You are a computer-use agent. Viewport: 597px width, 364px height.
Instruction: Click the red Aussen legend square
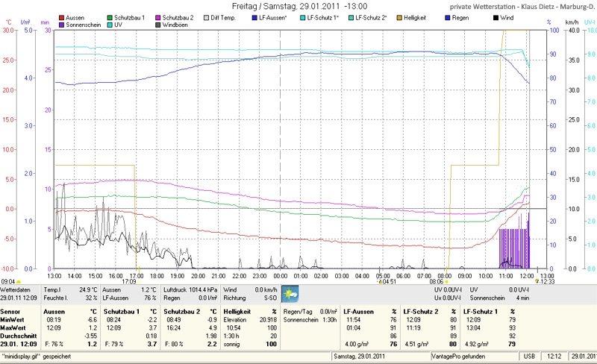(61, 16)
